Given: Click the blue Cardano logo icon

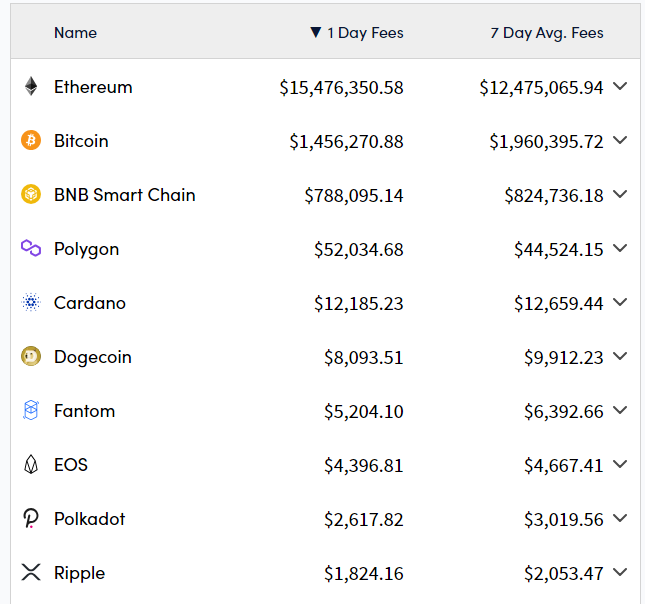Looking at the screenshot, I should [x=31, y=302].
